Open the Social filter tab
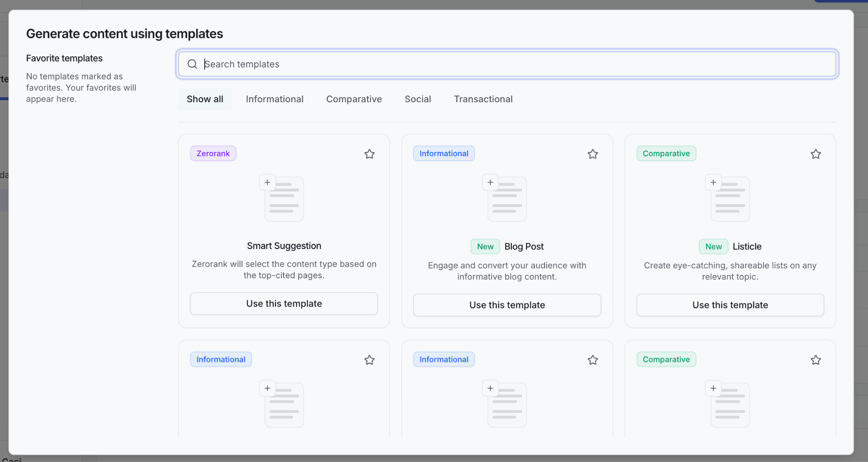 point(417,99)
